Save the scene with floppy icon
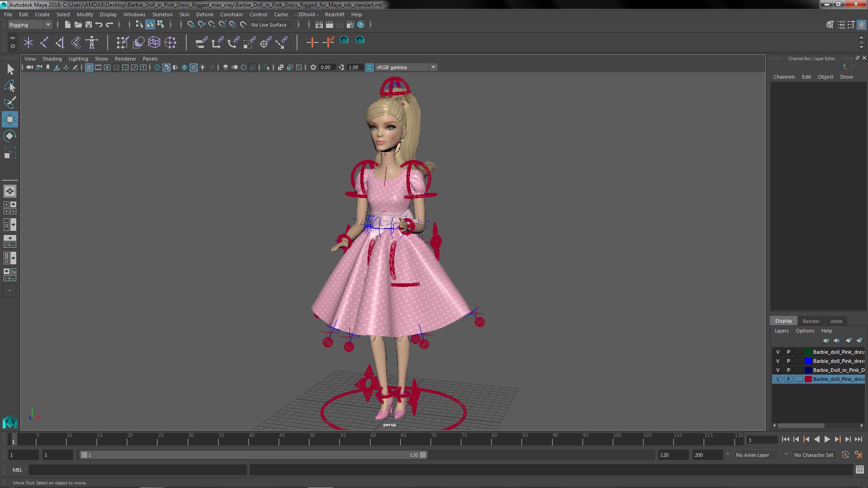Screen dimensions: 868x488 pyautogui.click(x=89, y=25)
